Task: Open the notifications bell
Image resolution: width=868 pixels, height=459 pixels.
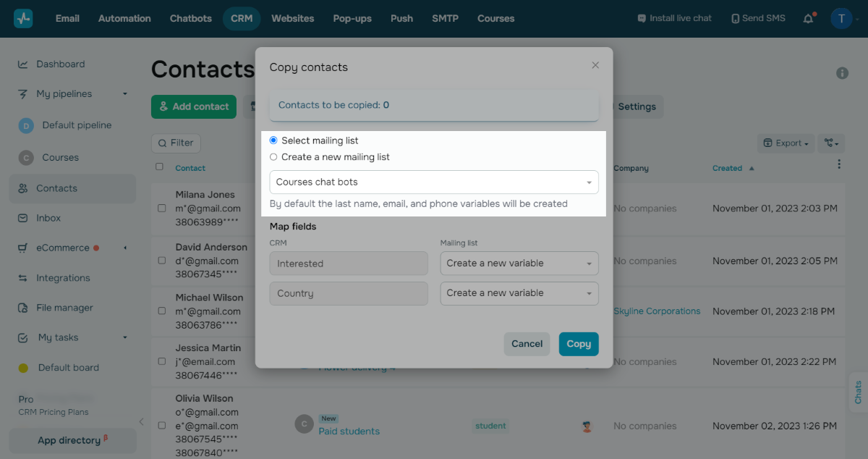Action: click(x=809, y=19)
